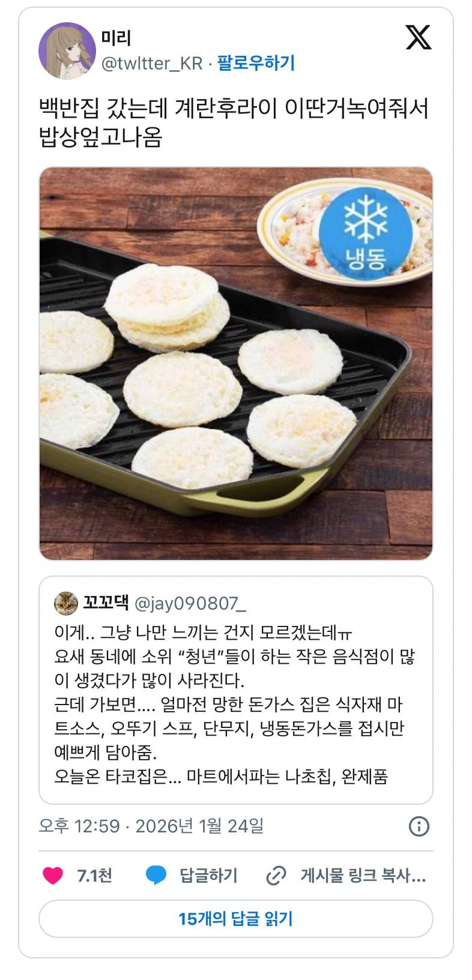
Task: Open the frozen egg photo
Action: (x=236, y=364)
